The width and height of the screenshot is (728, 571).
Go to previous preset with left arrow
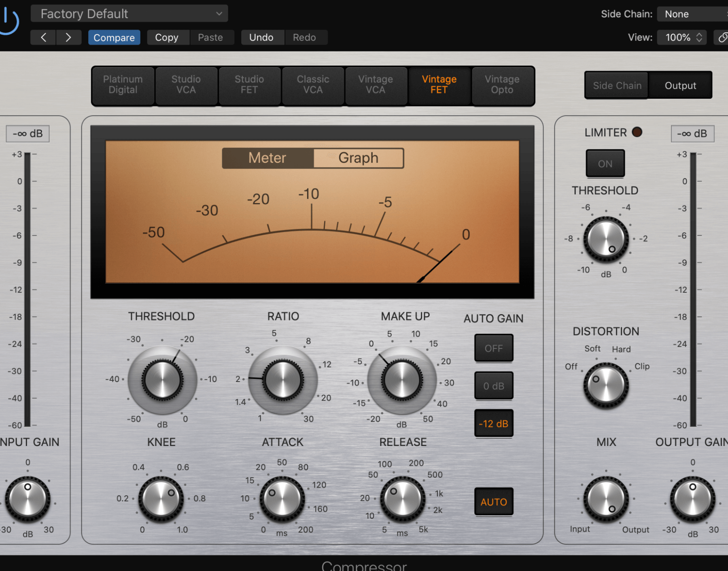click(x=43, y=38)
